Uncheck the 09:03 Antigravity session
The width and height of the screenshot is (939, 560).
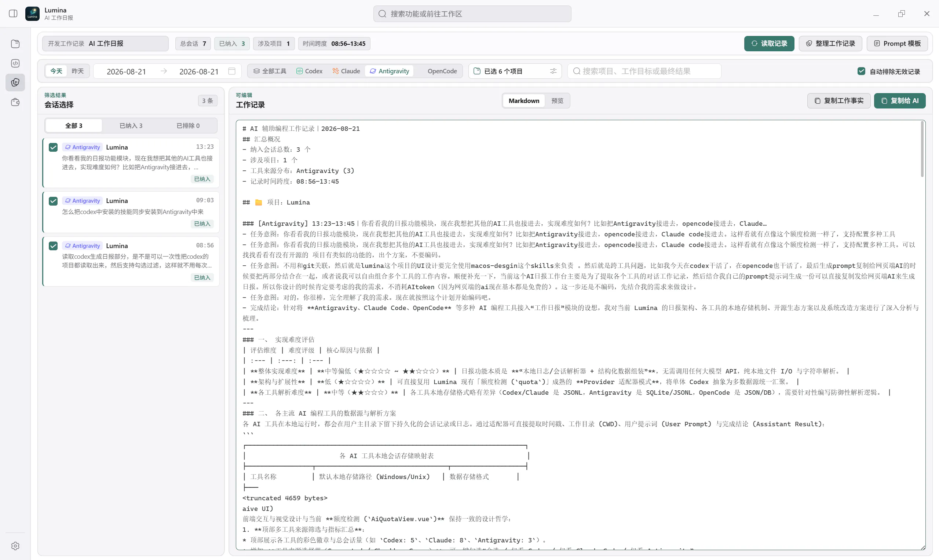53,201
